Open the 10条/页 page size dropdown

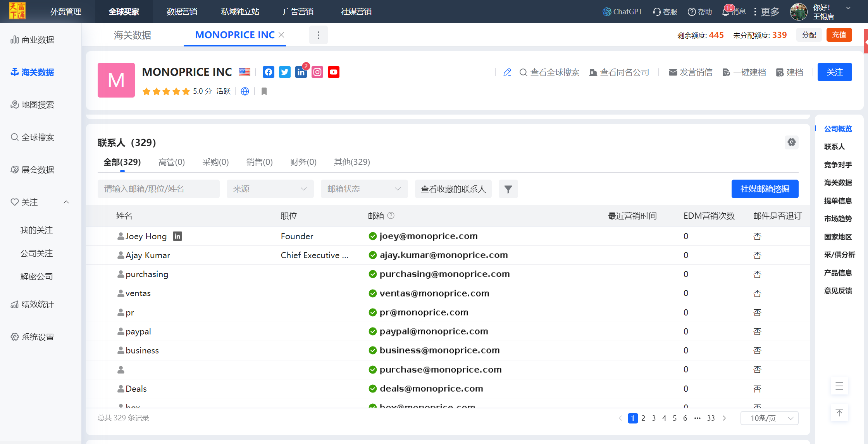tap(770, 418)
